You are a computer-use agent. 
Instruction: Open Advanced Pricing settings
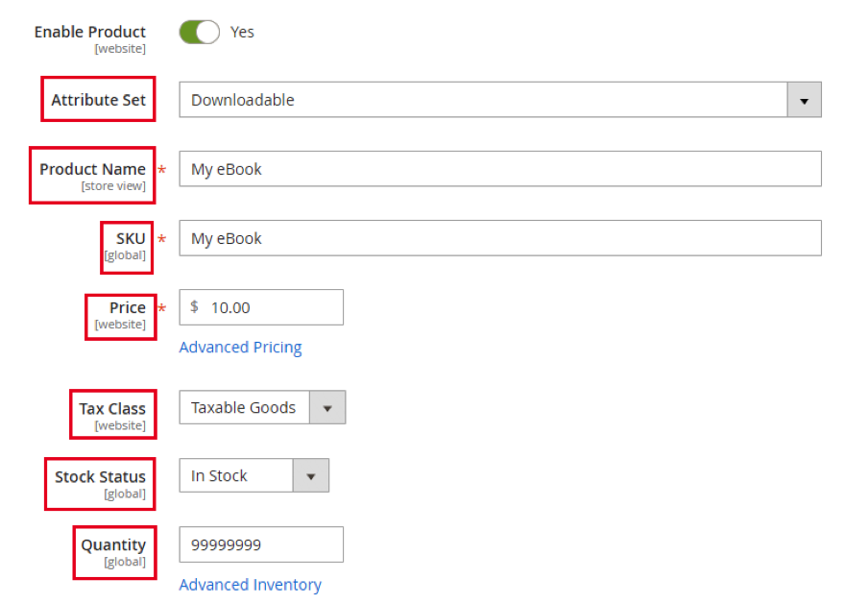(x=240, y=347)
